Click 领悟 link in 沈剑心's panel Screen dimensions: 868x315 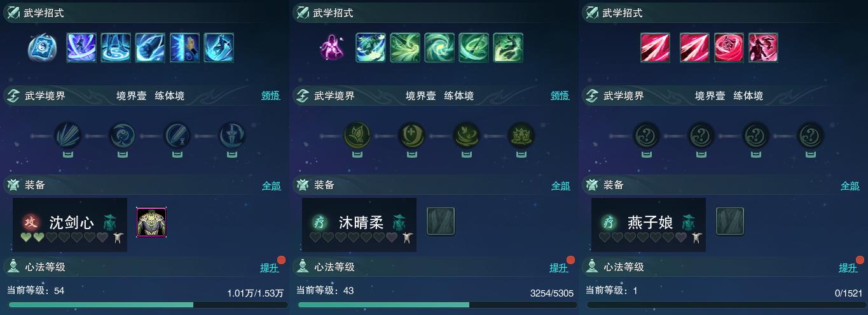(x=271, y=95)
